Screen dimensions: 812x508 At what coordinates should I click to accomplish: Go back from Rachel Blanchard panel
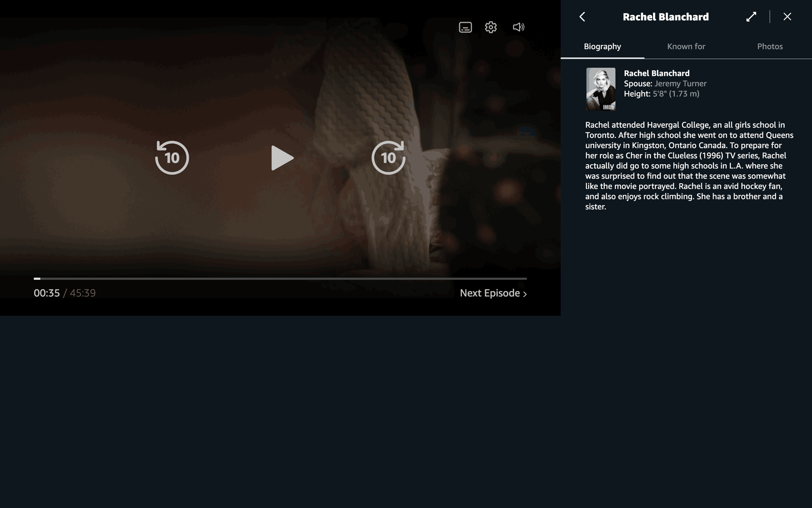tap(582, 17)
